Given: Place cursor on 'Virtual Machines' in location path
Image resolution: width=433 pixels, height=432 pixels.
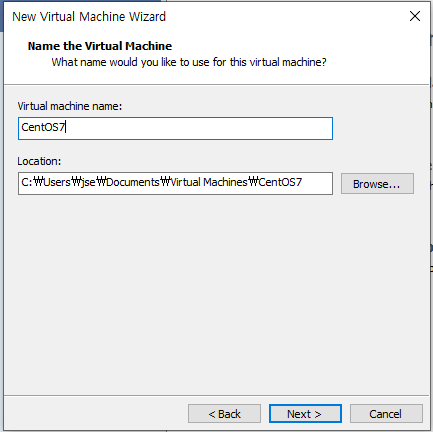Looking at the screenshot, I should 209,182.
